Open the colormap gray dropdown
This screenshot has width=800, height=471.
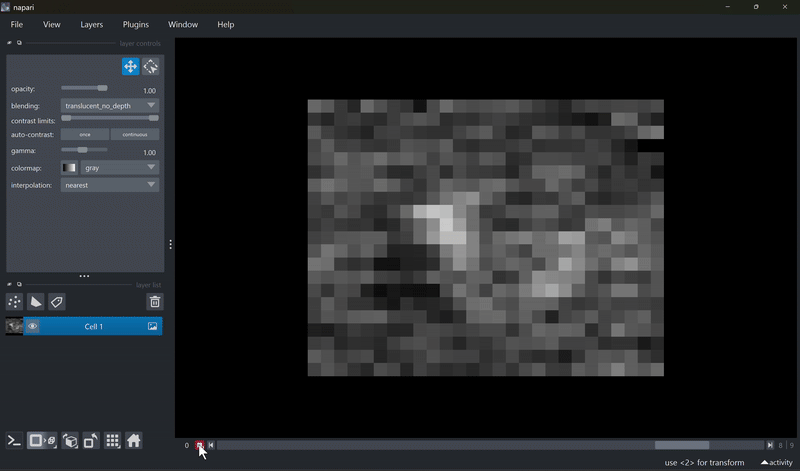[120, 167]
